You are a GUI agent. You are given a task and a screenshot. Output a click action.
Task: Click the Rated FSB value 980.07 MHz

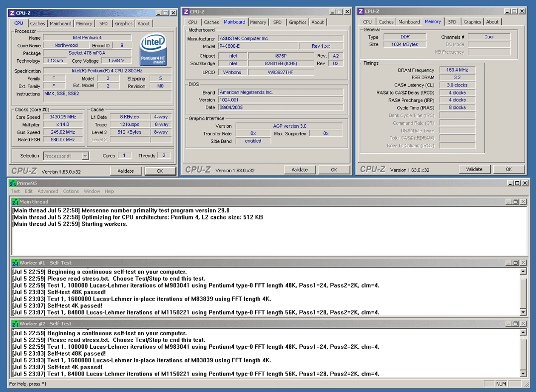(63, 140)
